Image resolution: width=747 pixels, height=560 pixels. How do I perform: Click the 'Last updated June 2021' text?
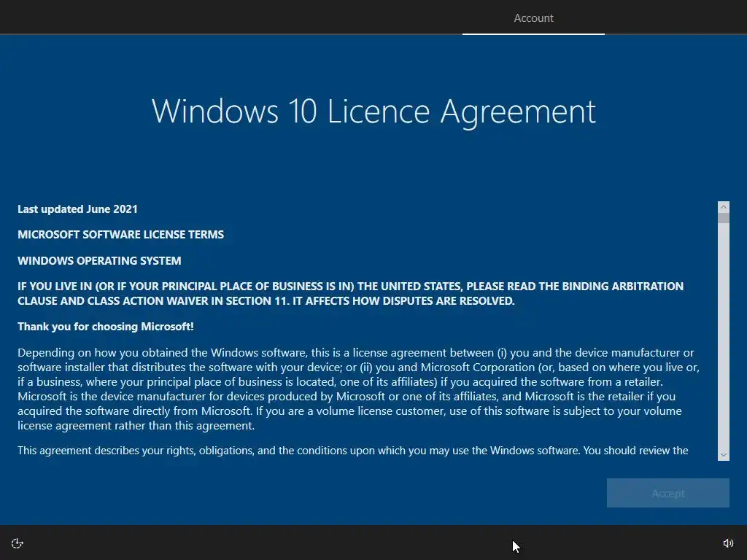pyautogui.click(x=77, y=209)
